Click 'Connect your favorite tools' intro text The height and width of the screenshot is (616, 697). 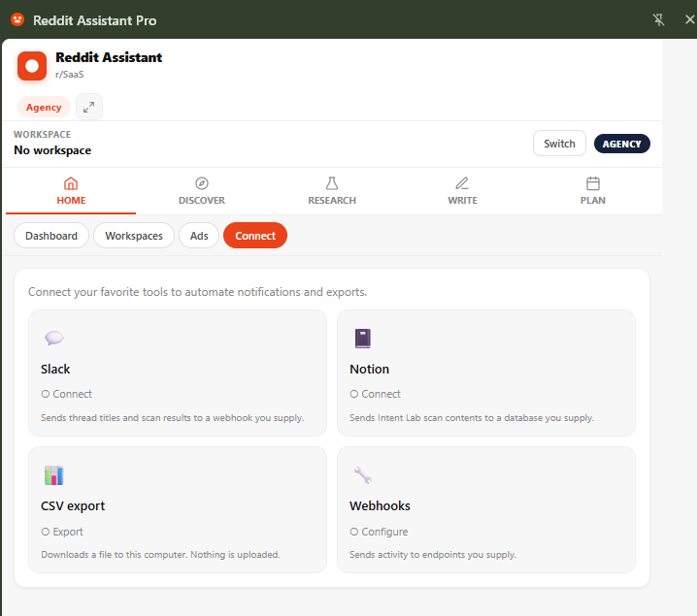(x=197, y=292)
